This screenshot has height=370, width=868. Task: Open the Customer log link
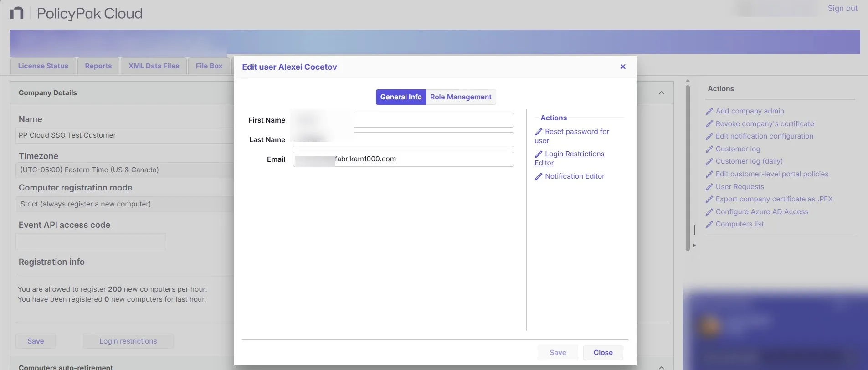click(x=738, y=149)
